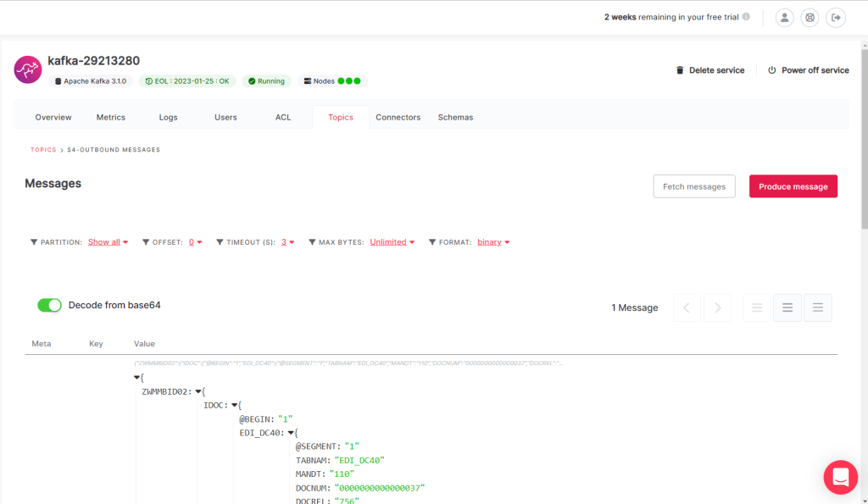Toggle Decode from base64 switch
The height and width of the screenshot is (504, 868).
coord(49,305)
